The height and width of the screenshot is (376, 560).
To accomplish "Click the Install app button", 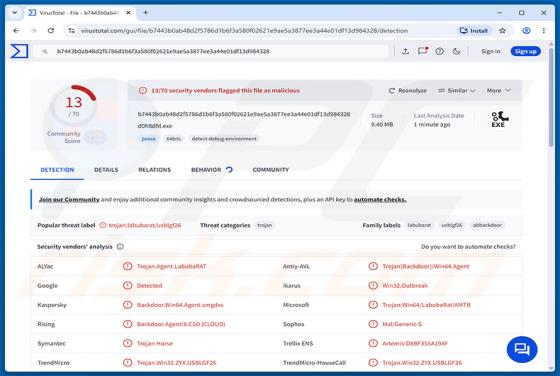I will pos(474,31).
